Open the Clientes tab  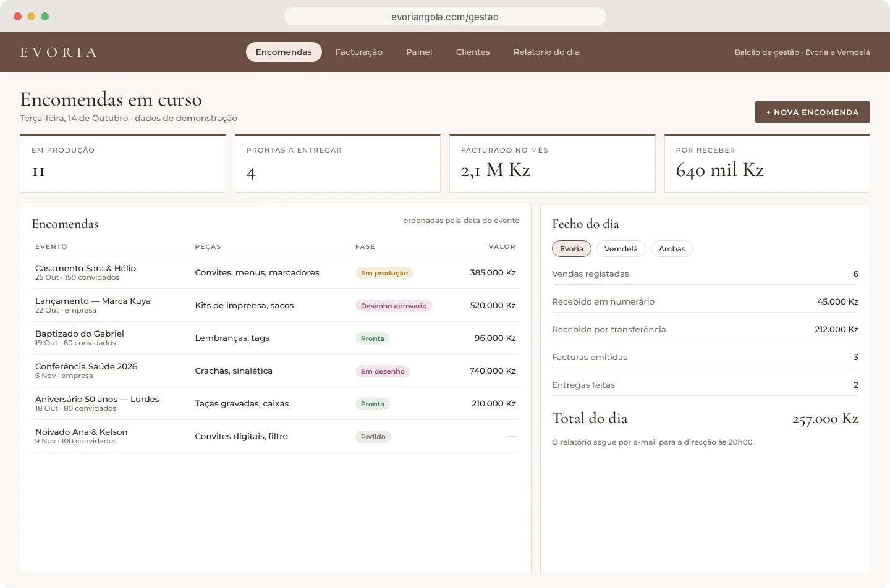pos(473,52)
